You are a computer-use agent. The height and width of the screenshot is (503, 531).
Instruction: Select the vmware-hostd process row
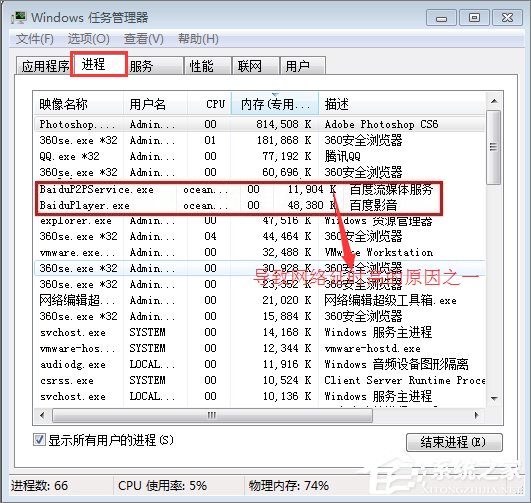tap(259, 348)
